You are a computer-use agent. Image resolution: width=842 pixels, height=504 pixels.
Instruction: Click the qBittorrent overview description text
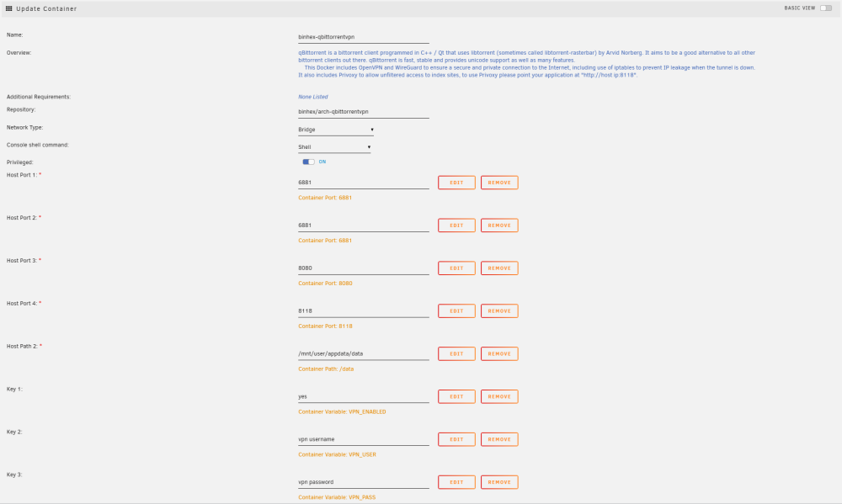527,64
